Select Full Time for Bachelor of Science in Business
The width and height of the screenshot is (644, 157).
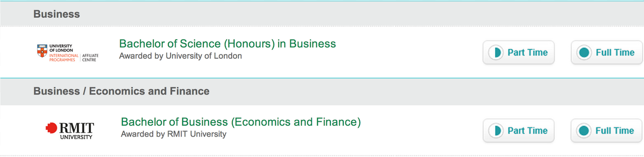[615, 52]
